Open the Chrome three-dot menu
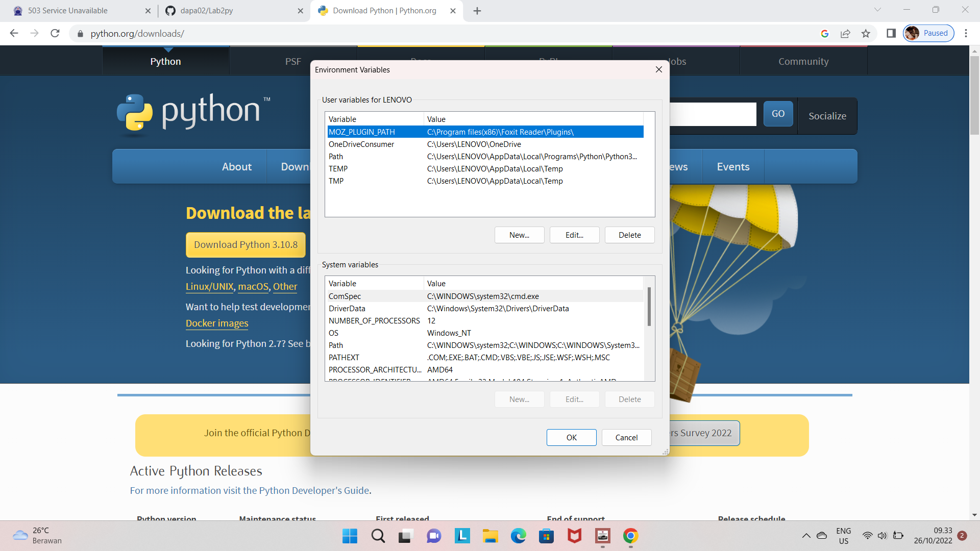 point(966,33)
